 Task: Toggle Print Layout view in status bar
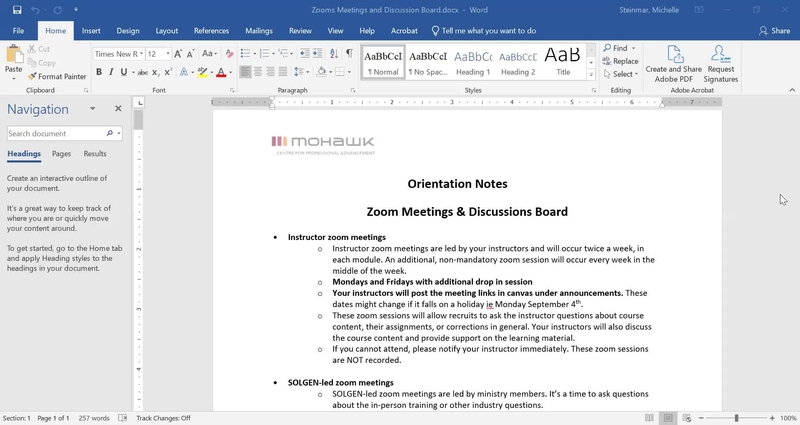[668, 418]
